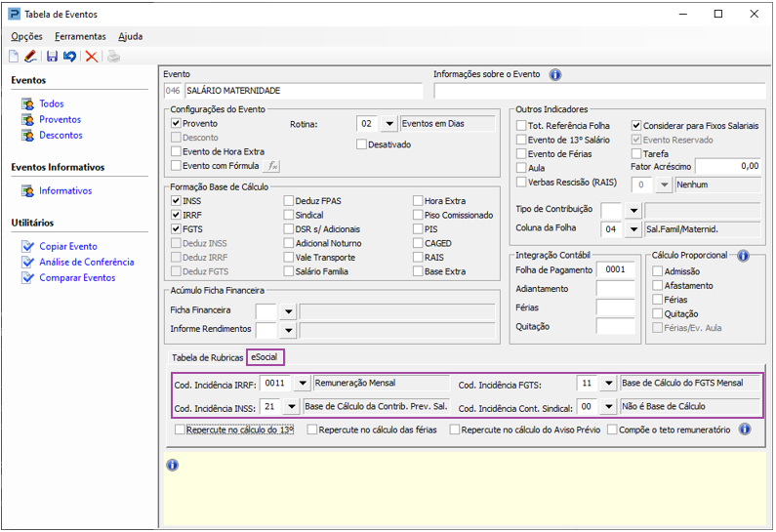The width and height of the screenshot is (776, 532).
Task: Click info icon beside Compõe o teto remuneratório
Action: pos(745,430)
